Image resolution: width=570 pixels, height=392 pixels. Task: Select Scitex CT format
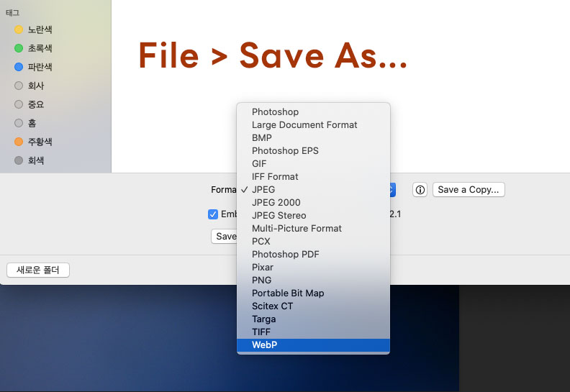(x=313, y=306)
